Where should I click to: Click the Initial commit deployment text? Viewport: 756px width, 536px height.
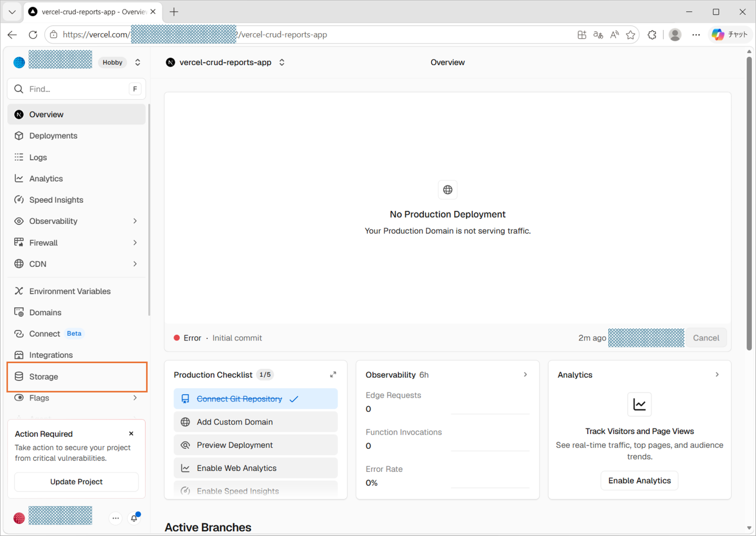(237, 338)
